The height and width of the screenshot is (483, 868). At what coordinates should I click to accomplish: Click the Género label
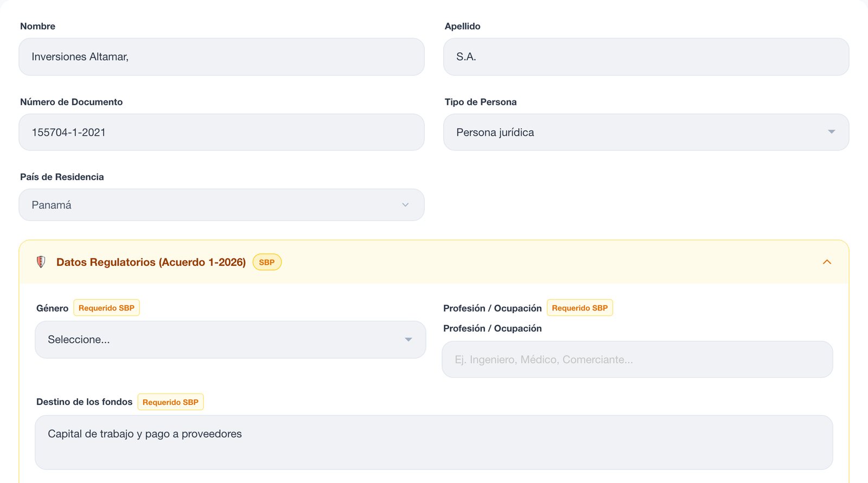tap(52, 308)
